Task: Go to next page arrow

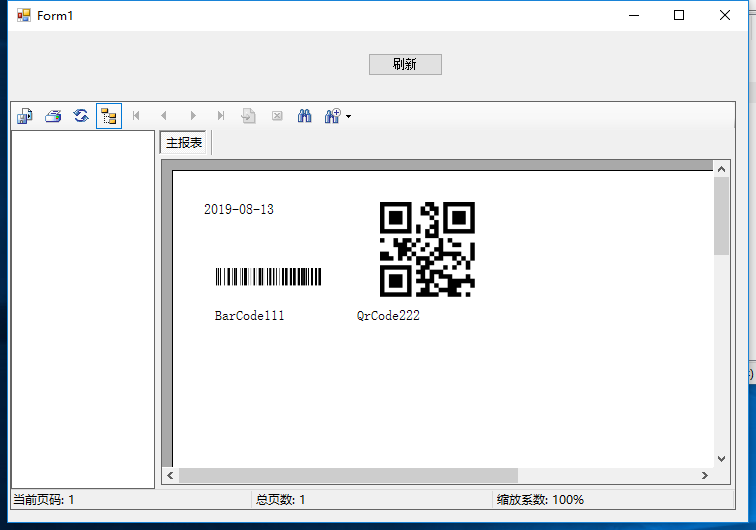Action: [x=193, y=116]
